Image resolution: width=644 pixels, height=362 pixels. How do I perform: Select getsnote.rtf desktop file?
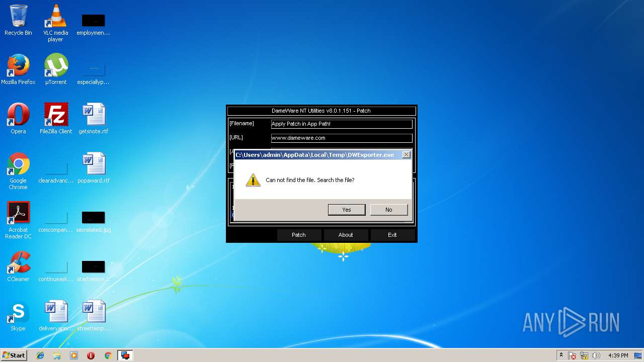coord(94,119)
